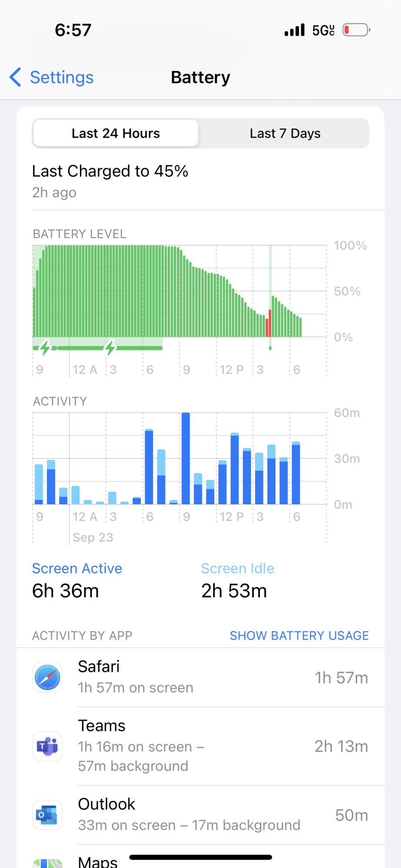The height and width of the screenshot is (868, 401).
Task: Tap the Outlook app icon
Action: point(47,815)
